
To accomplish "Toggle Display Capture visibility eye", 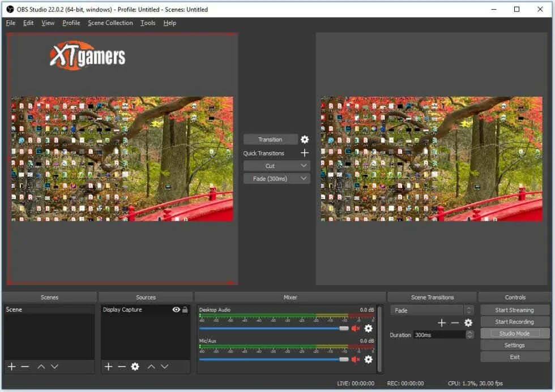I will pos(176,309).
